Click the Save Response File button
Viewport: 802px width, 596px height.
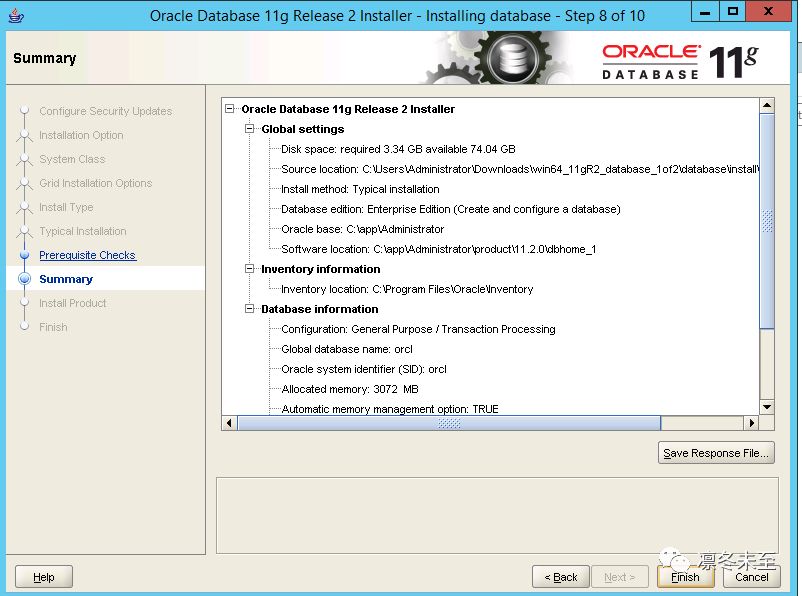[716, 453]
